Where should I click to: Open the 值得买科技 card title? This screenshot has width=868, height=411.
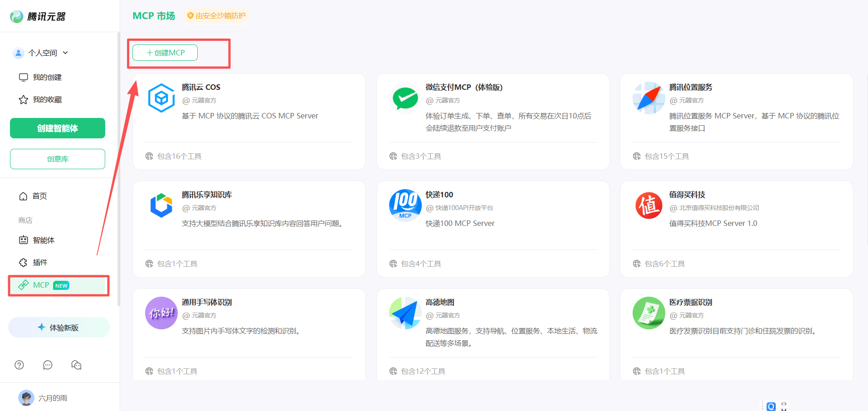pyautogui.click(x=687, y=195)
